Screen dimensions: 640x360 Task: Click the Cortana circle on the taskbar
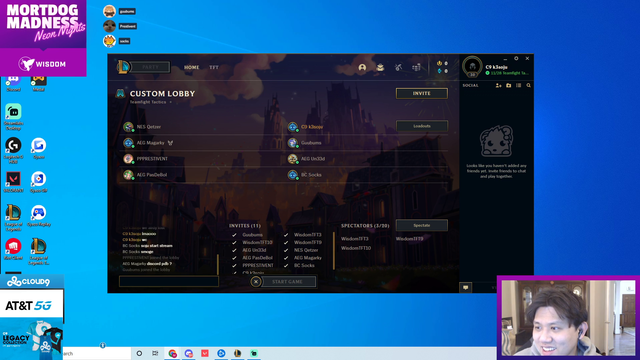click(139, 353)
